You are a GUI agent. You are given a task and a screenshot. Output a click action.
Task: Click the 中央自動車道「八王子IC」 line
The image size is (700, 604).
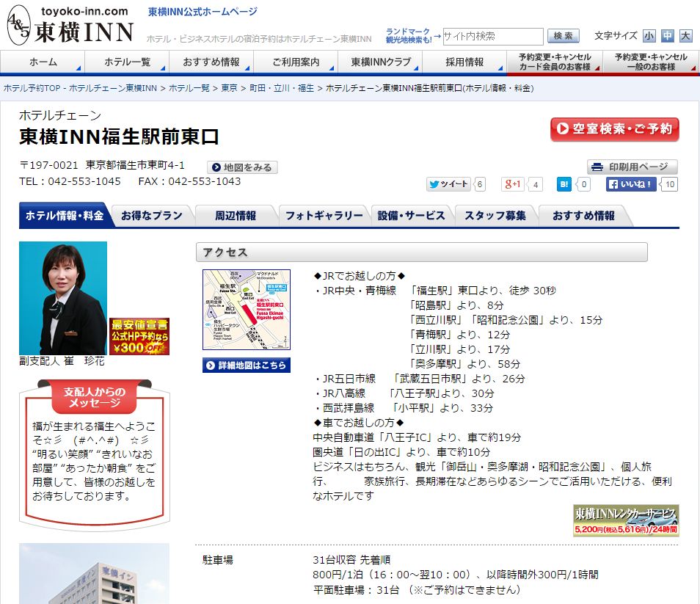(x=417, y=437)
